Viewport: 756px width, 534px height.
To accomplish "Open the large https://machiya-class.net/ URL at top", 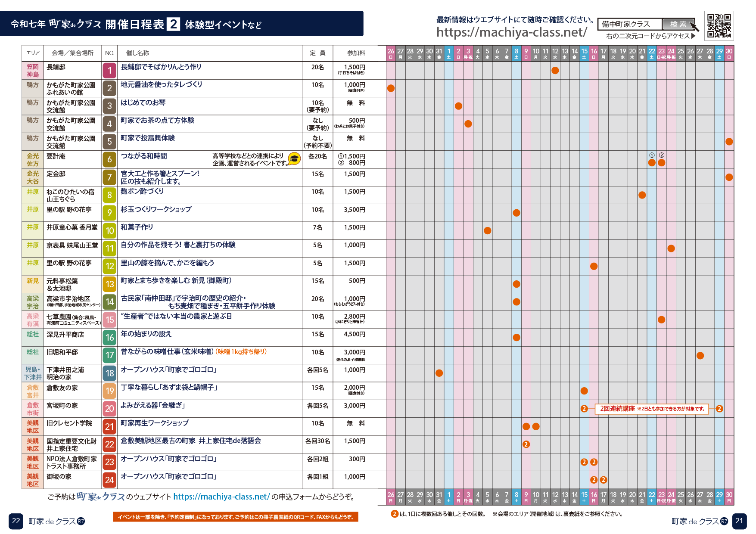I will [511, 32].
